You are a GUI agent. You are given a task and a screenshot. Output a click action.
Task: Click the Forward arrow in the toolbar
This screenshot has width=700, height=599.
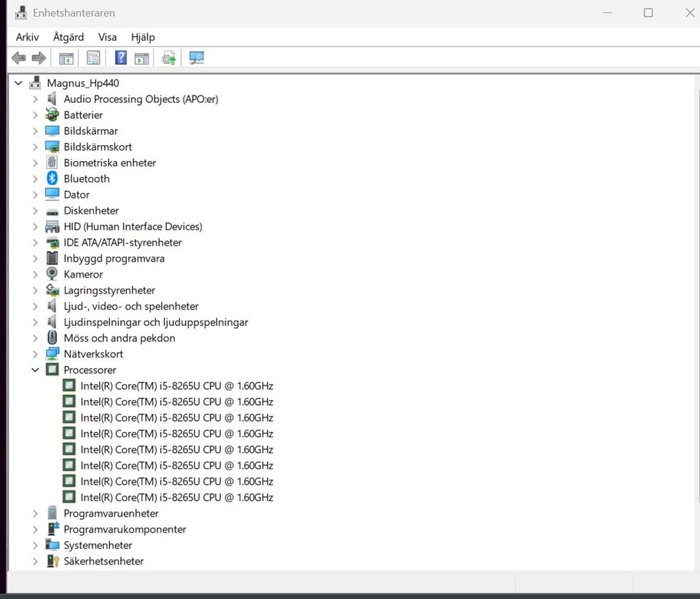point(39,58)
